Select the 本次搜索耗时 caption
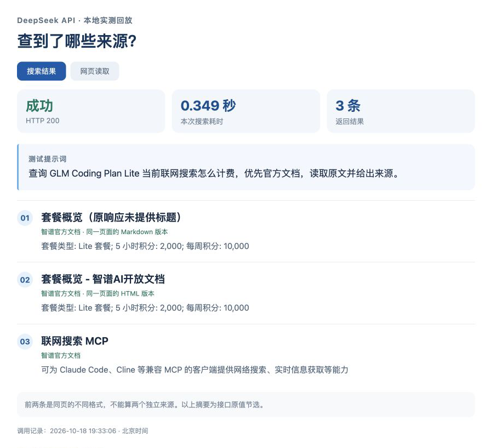The width and height of the screenshot is (492, 448). (202, 122)
